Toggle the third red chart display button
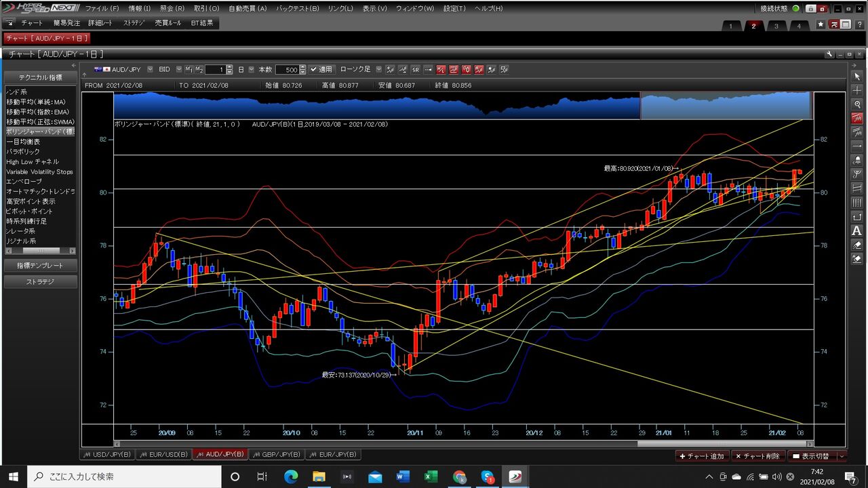Viewport: 868px width, 488px height. (467, 69)
